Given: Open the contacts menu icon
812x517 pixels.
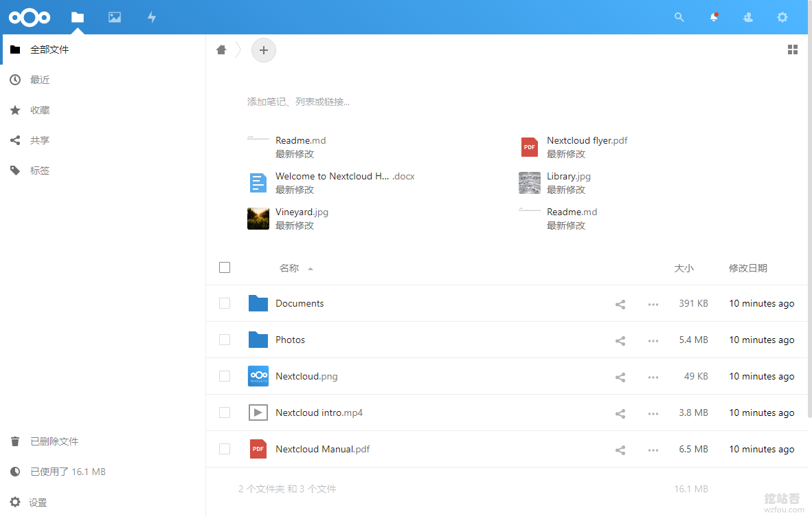Looking at the screenshot, I should pos(748,17).
